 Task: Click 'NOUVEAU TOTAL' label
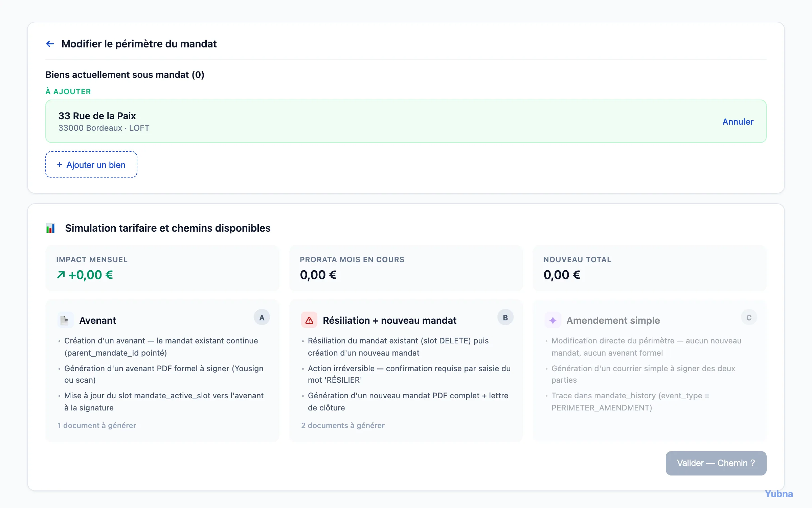[577, 259]
